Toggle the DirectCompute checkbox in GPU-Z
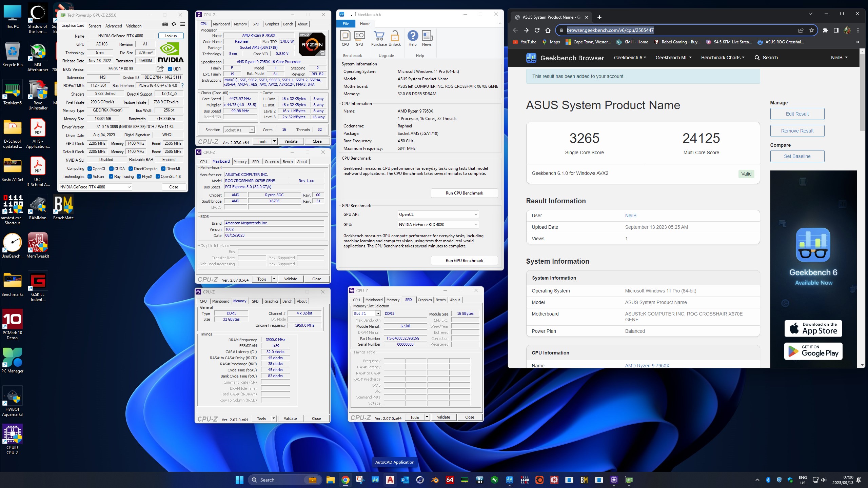 pyautogui.click(x=131, y=169)
